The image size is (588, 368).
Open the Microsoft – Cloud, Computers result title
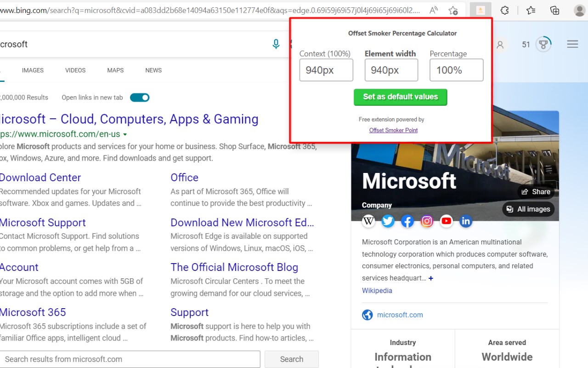[129, 119]
